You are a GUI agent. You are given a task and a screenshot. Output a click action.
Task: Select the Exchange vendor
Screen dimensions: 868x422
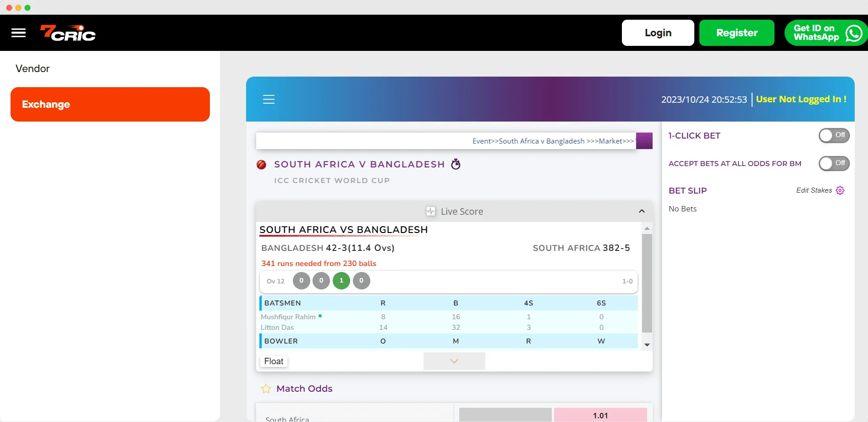point(110,104)
